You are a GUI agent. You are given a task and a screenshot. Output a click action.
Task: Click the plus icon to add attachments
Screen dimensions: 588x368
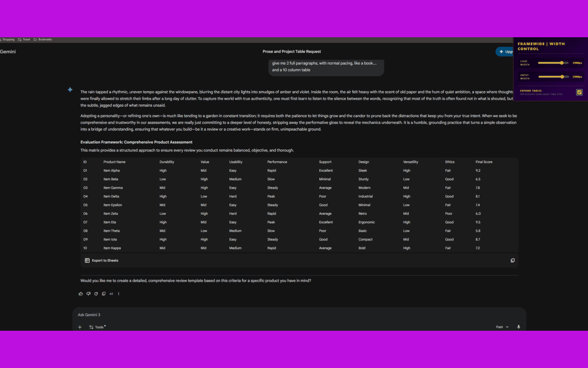80,327
